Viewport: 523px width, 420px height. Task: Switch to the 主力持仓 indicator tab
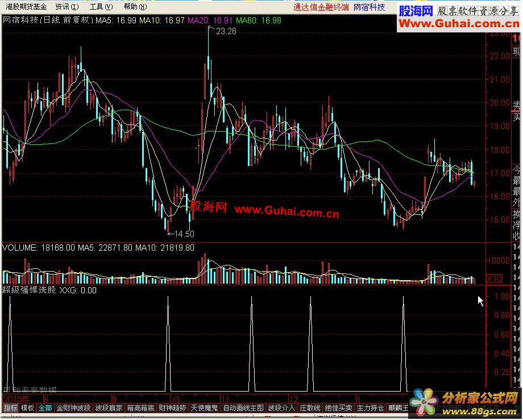pyautogui.click(x=370, y=408)
